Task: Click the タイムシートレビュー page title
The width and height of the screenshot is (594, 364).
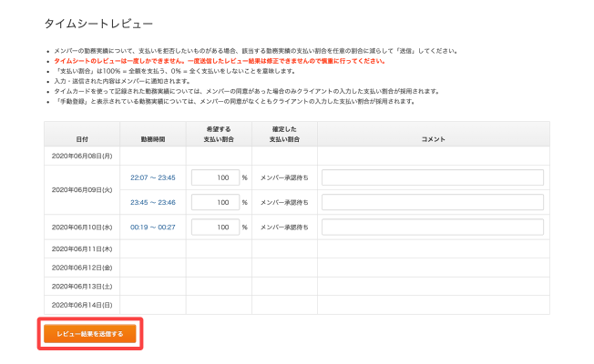Action: [x=98, y=24]
